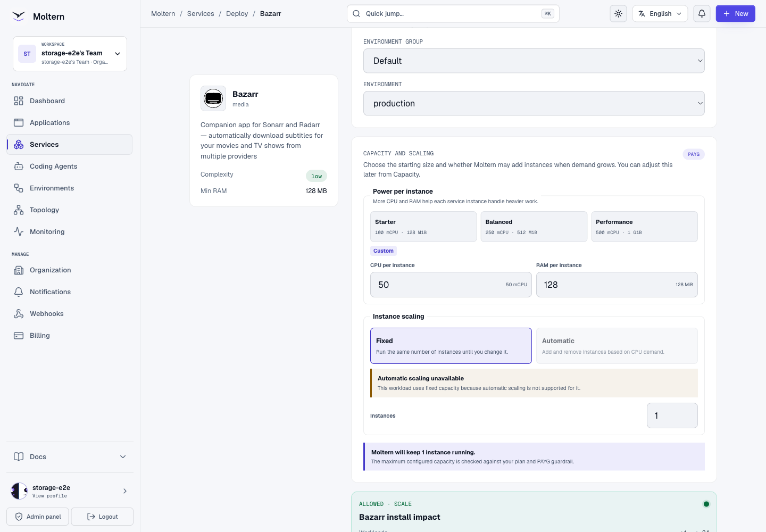Choose the Performance power preset
Screen dimensions: 766x532
click(645, 227)
